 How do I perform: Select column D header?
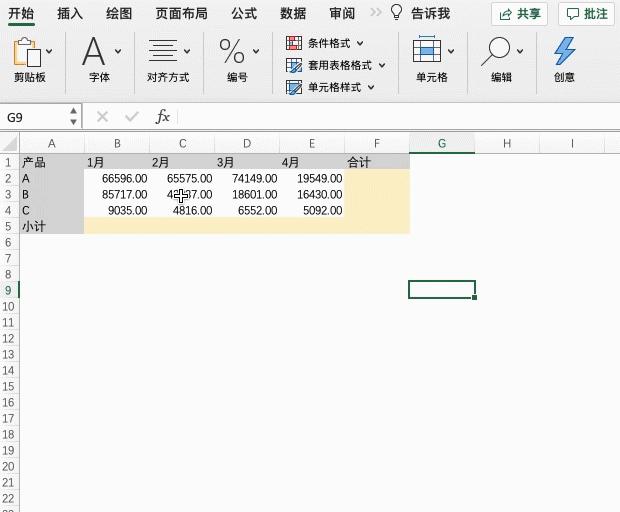pos(247,144)
